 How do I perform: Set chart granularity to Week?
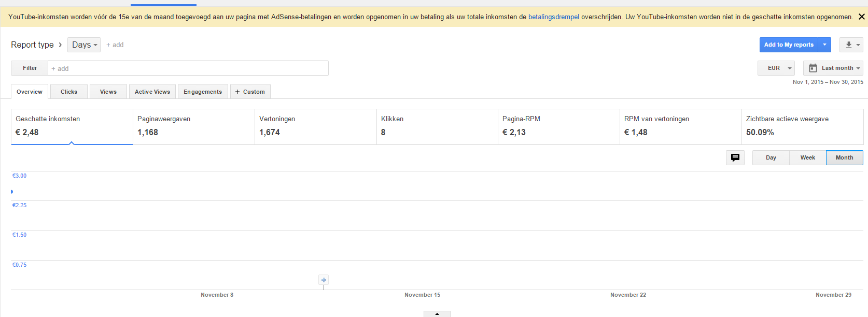[x=808, y=157]
